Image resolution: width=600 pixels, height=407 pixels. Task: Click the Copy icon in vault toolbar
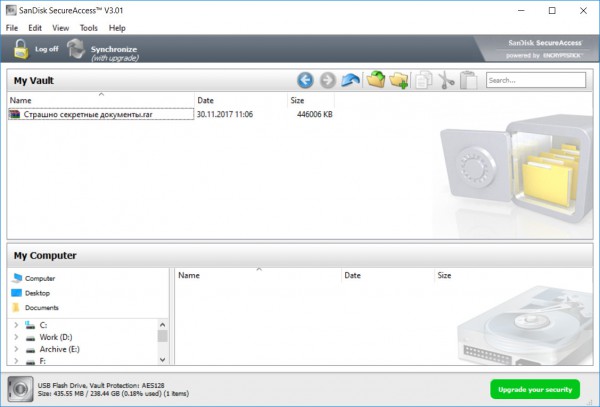coord(423,80)
